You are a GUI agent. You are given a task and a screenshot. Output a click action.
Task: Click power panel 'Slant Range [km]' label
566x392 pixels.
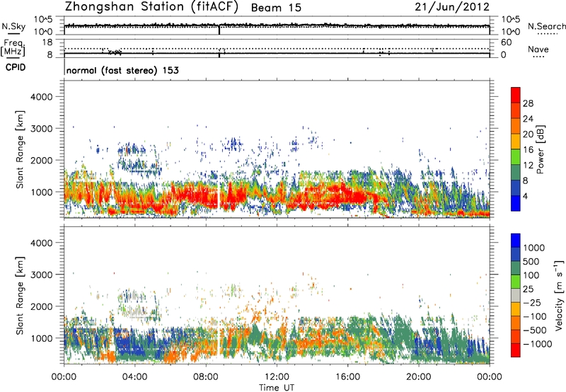coord(20,149)
